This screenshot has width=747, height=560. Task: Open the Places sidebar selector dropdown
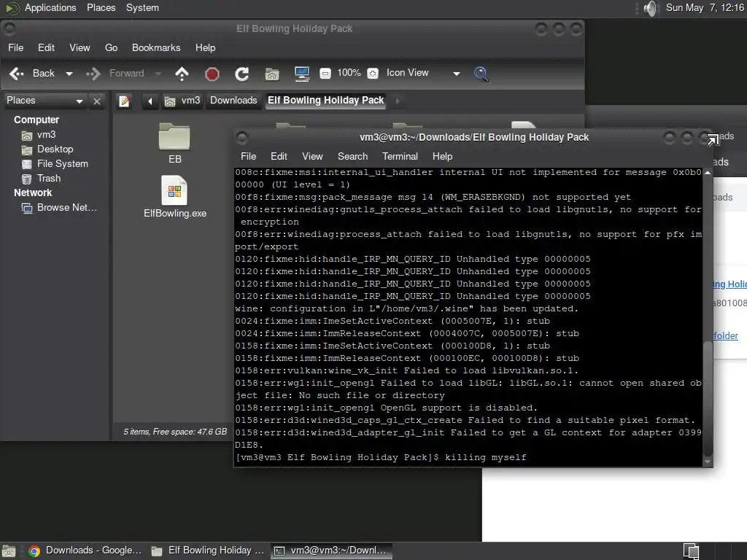tap(44, 101)
